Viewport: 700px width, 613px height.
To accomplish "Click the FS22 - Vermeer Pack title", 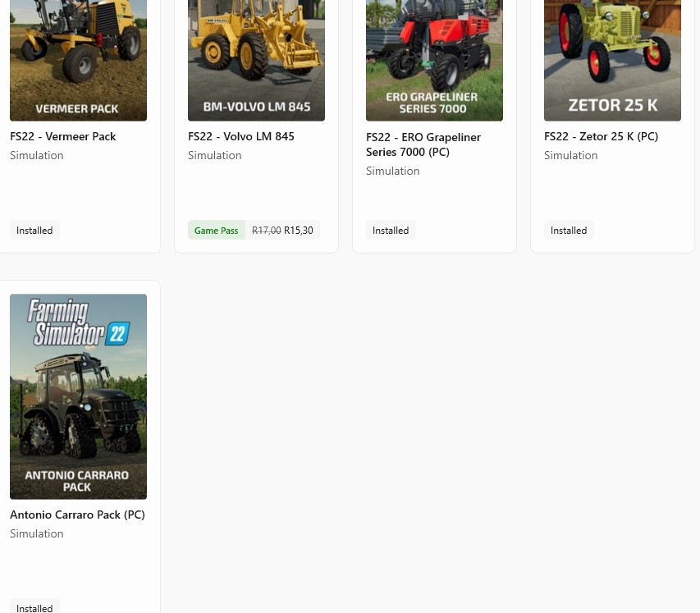I will point(63,136).
